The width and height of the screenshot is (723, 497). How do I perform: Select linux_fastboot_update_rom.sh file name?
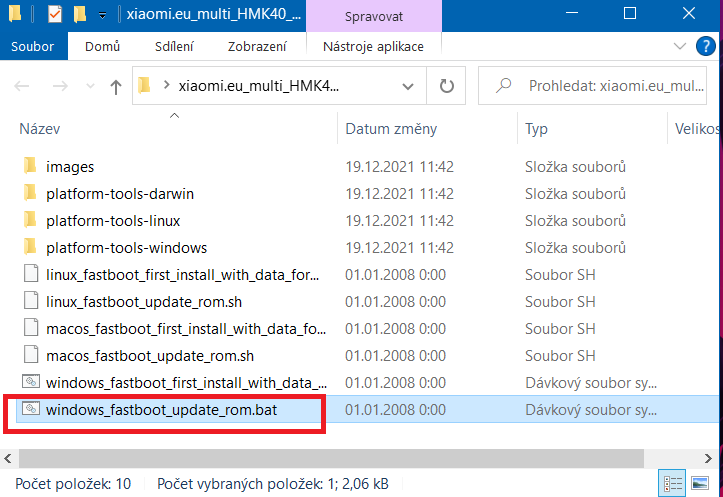pos(144,302)
